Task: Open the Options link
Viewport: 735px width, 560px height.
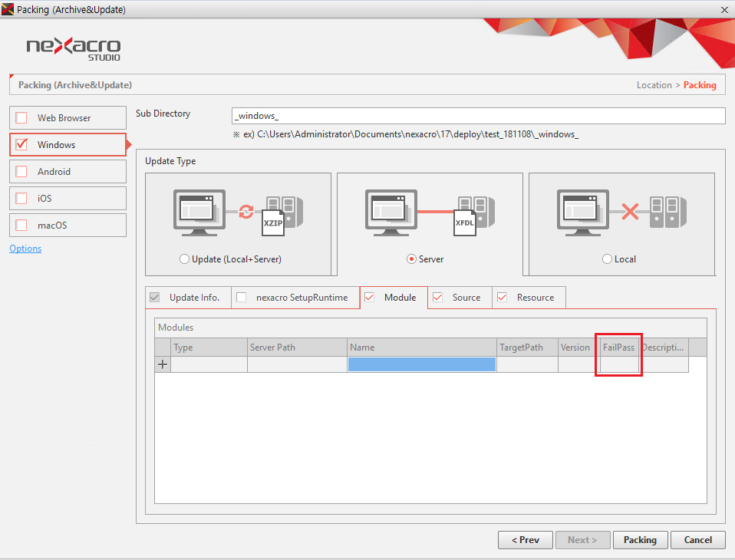Action: tap(25, 249)
